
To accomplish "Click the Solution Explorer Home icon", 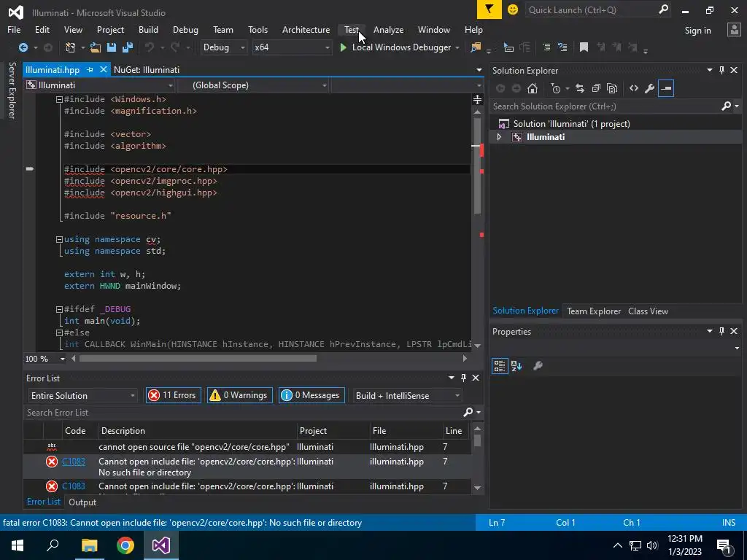I will (x=533, y=88).
